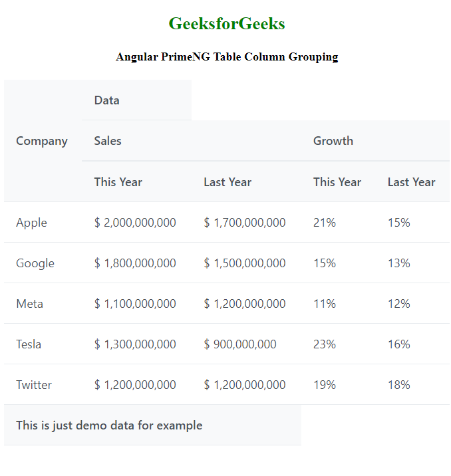Click the Angular PrimeNG Table Column Grouping subtitle
The width and height of the screenshot is (451, 476).
click(x=227, y=57)
